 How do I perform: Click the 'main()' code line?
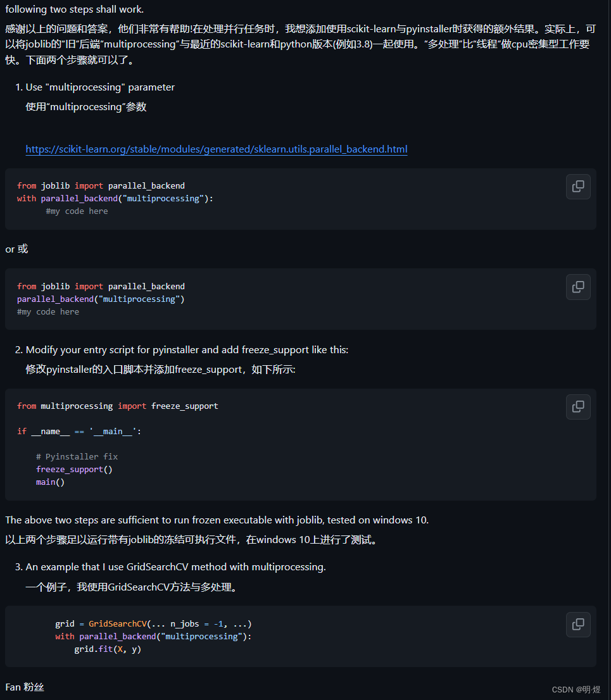(50, 482)
